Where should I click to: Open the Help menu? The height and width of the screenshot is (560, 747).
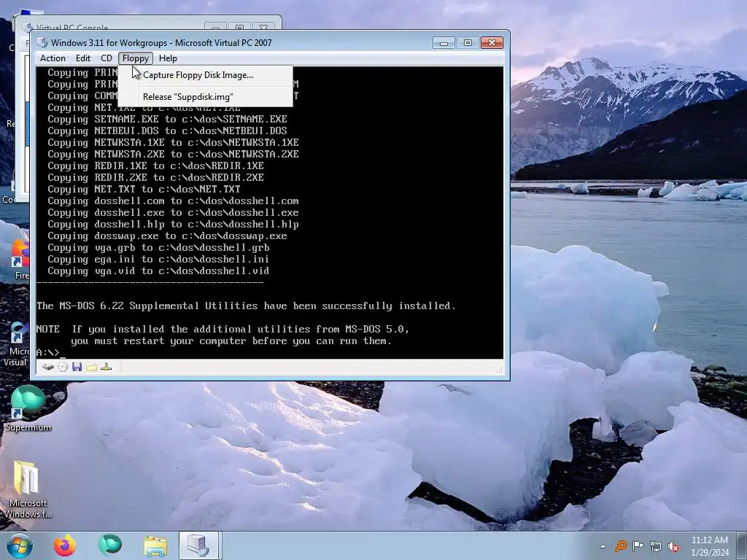click(x=168, y=58)
